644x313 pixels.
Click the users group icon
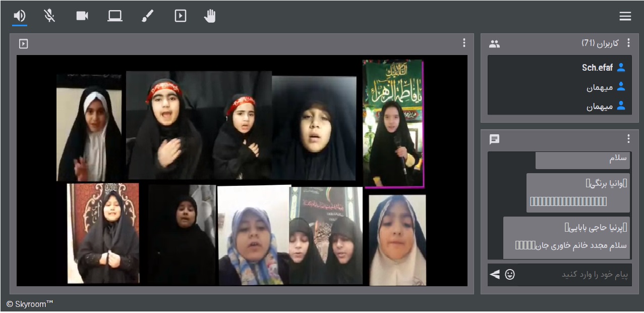pyautogui.click(x=494, y=44)
